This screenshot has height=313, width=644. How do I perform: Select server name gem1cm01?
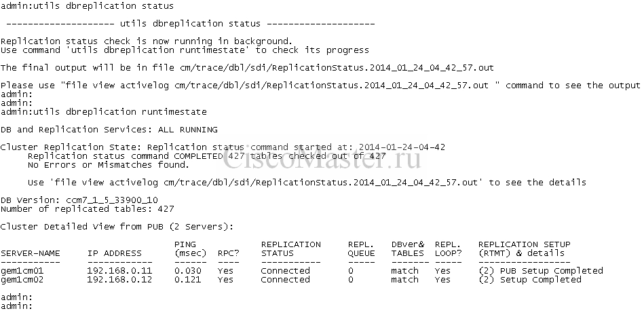coord(22,271)
